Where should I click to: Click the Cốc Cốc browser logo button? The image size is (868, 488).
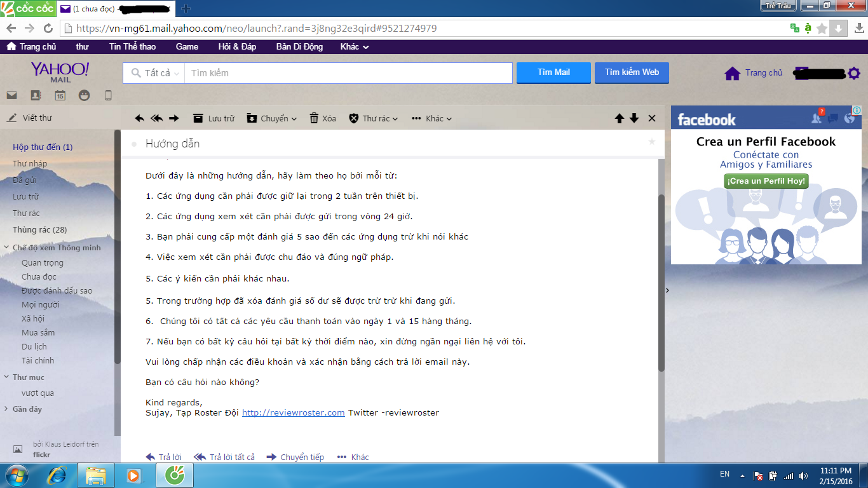[x=28, y=8]
